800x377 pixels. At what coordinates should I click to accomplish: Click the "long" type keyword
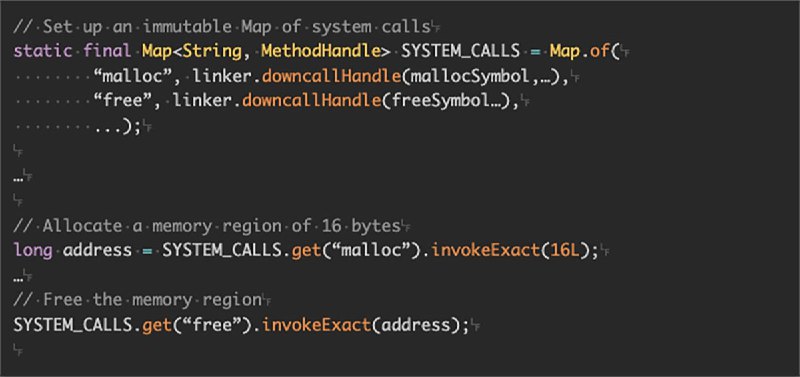coord(33,250)
